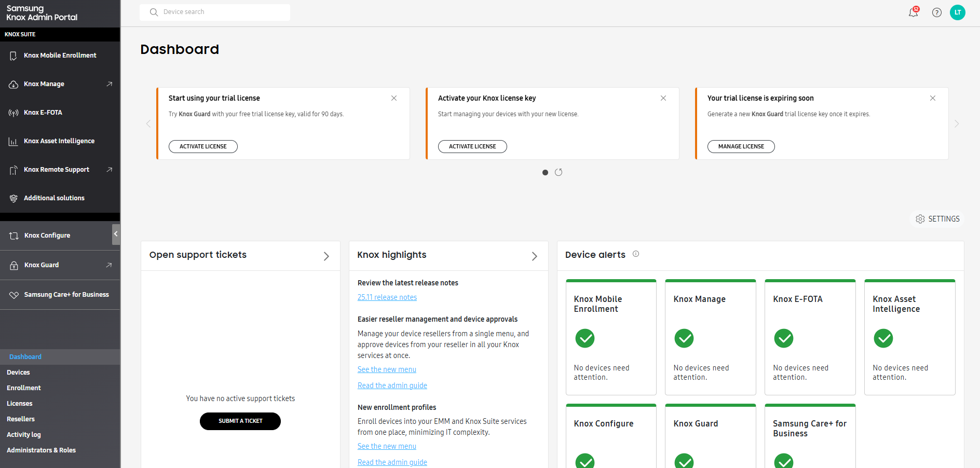The width and height of the screenshot is (980, 468).
Task: Dismiss the Start using your trial license card
Action: coord(394,98)
